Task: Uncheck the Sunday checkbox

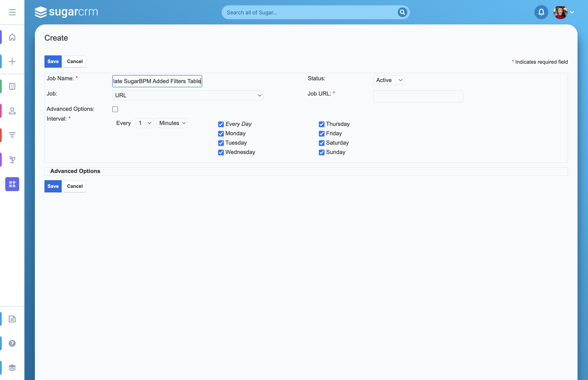Action: coord(321,152)
